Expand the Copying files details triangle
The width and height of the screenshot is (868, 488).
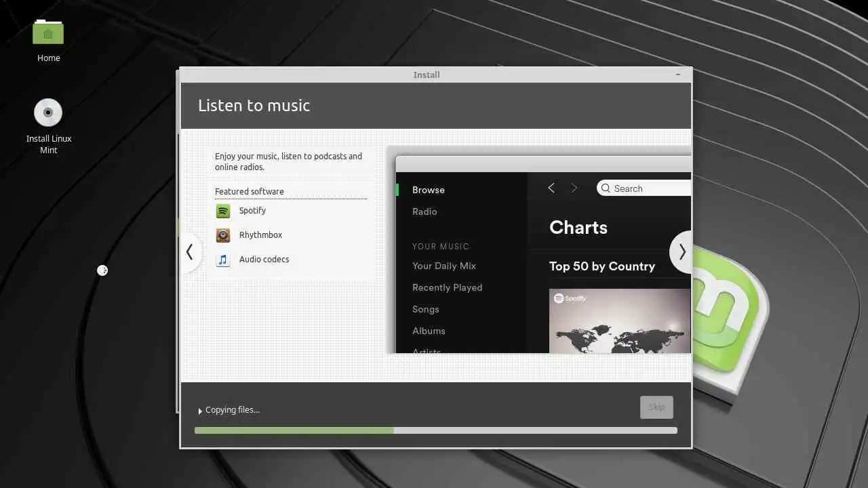(x=200, y=411)
